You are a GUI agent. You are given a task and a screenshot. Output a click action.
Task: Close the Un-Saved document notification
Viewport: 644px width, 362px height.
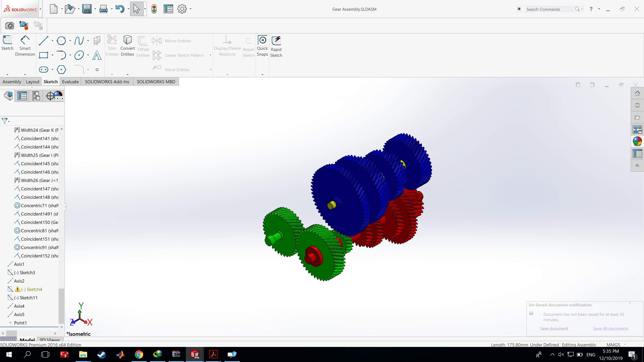pyautogui.click(x=630, y=303)
